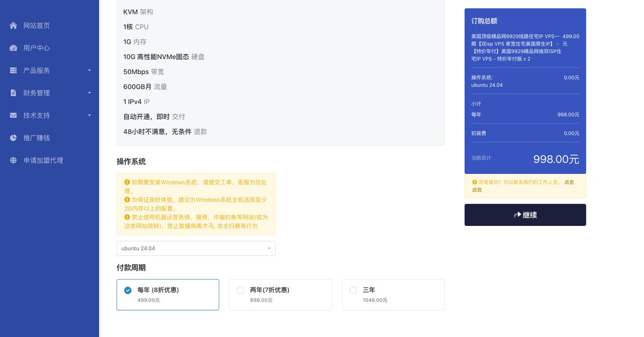Image resolution: width=644 pixels, height=337 pixels.
Task: Click the arrow icon on the 继续 button
Action: click(517, 215)
